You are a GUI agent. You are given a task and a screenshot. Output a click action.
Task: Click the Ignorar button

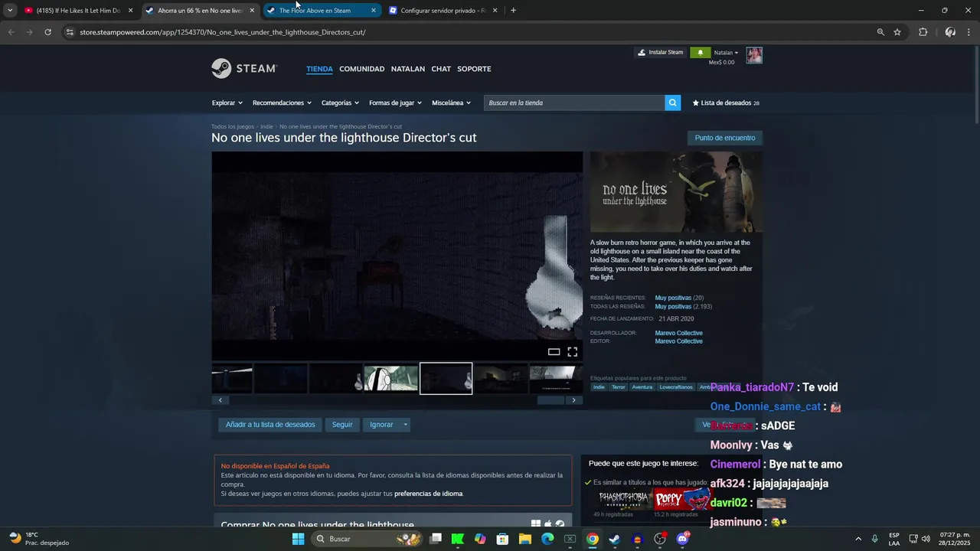pyautogui.click(x=381, y=425)
